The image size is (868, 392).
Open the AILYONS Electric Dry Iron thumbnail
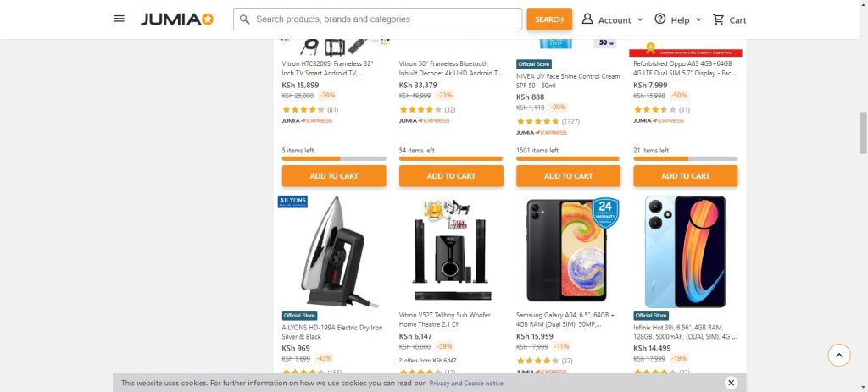334,251
